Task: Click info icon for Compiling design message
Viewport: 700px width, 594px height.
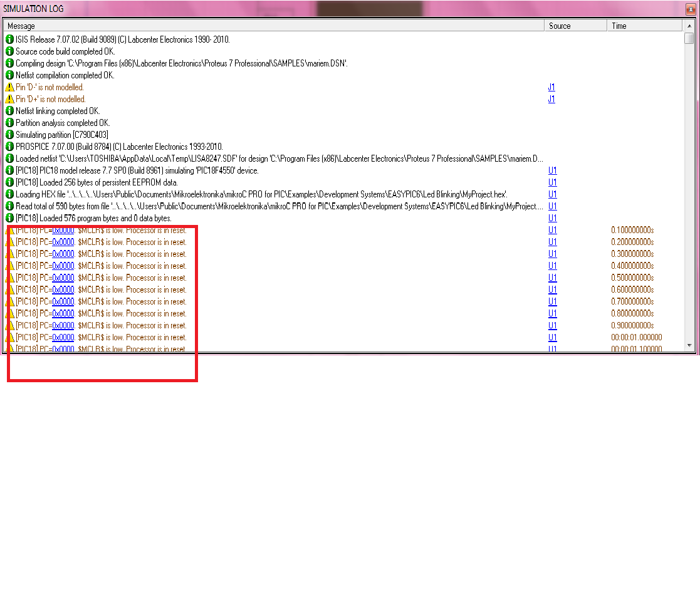Action: 9,63
